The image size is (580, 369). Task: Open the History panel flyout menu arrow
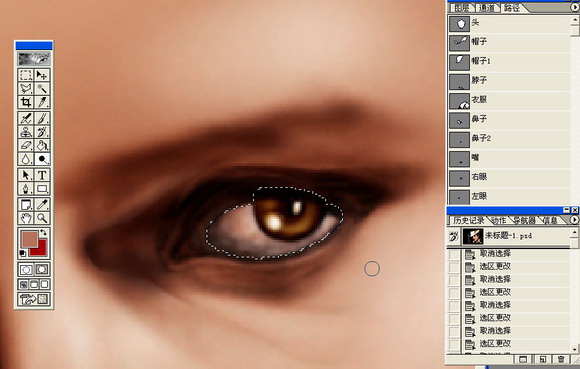pyautogui.click(x=574, y=220)
